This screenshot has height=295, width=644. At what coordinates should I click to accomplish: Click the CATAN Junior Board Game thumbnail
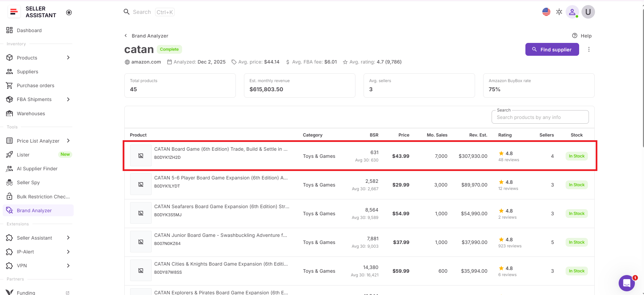coord(141,242)
